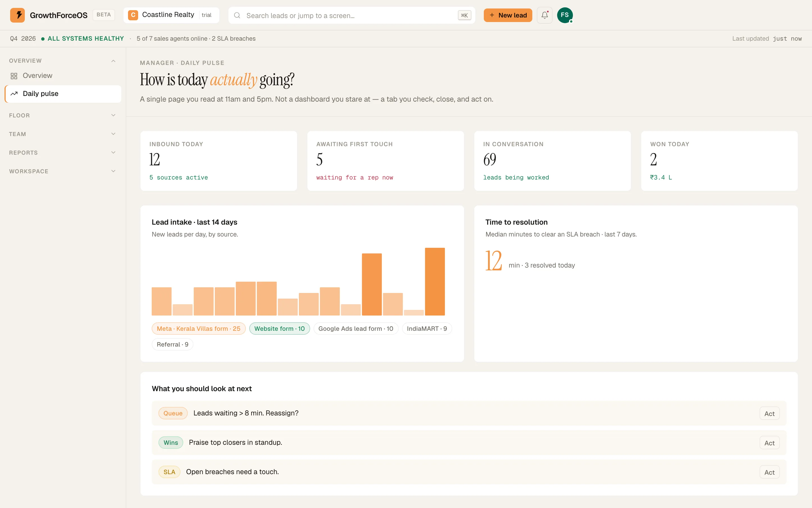Select the Daily pulse nav item
Viewport: 812px width, 508px height.
tap(63, 94)
